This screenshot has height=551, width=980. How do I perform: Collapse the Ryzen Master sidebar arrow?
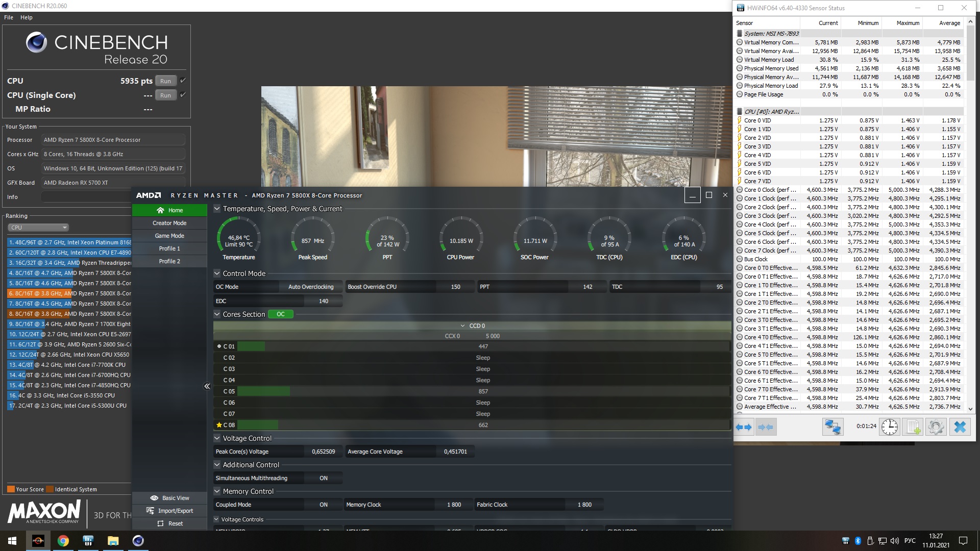[x=207, y=386]
